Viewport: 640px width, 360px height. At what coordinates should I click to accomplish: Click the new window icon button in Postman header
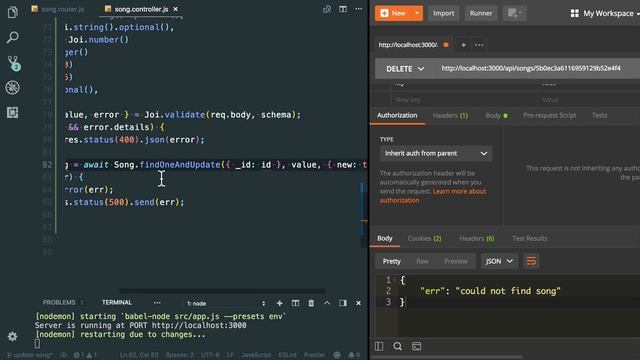(514, 13)
